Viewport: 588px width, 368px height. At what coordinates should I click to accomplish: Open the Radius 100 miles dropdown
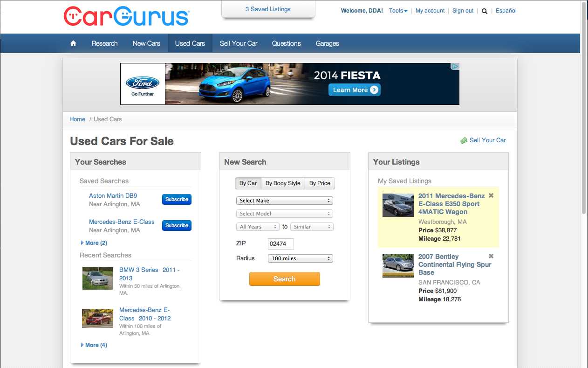click(301, 258)
